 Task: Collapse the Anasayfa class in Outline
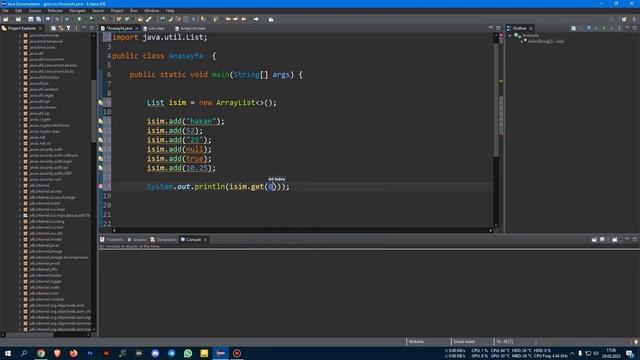pos(510,36)
